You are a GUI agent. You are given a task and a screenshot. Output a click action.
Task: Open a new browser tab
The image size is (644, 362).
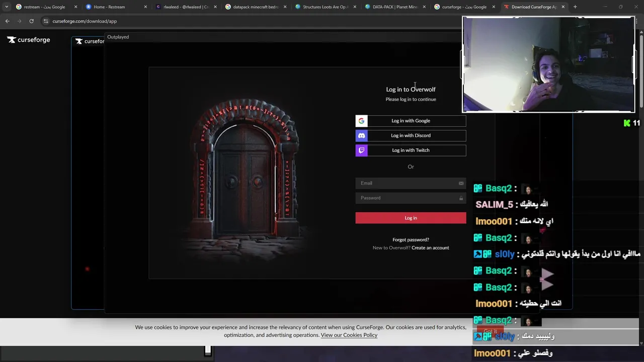click(575, 7)
